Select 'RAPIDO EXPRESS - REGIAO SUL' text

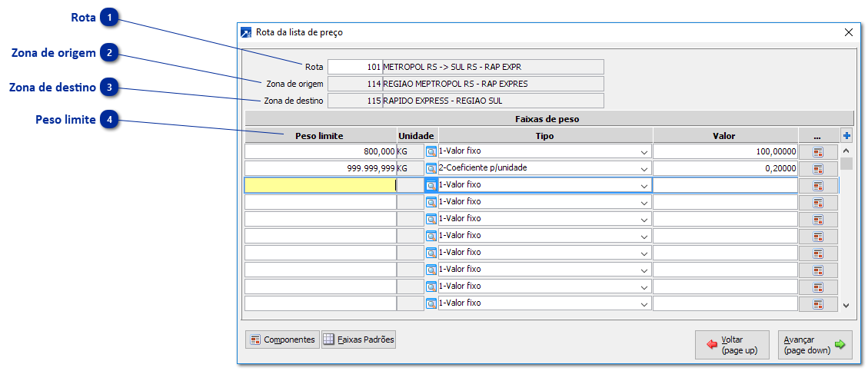point(442,101)
